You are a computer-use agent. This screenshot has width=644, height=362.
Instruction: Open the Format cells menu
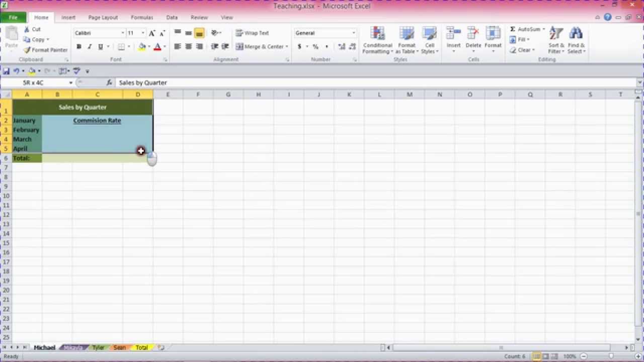[493, 39]
